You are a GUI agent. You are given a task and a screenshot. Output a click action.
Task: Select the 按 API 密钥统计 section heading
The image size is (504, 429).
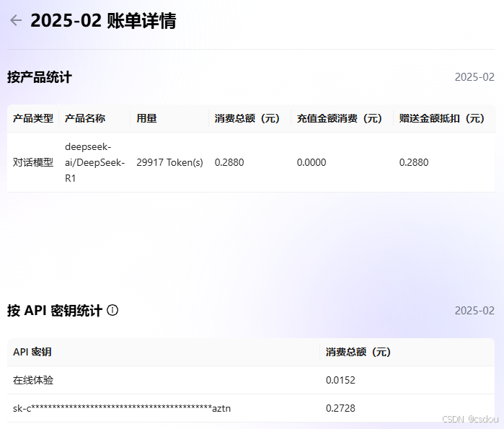55,311
